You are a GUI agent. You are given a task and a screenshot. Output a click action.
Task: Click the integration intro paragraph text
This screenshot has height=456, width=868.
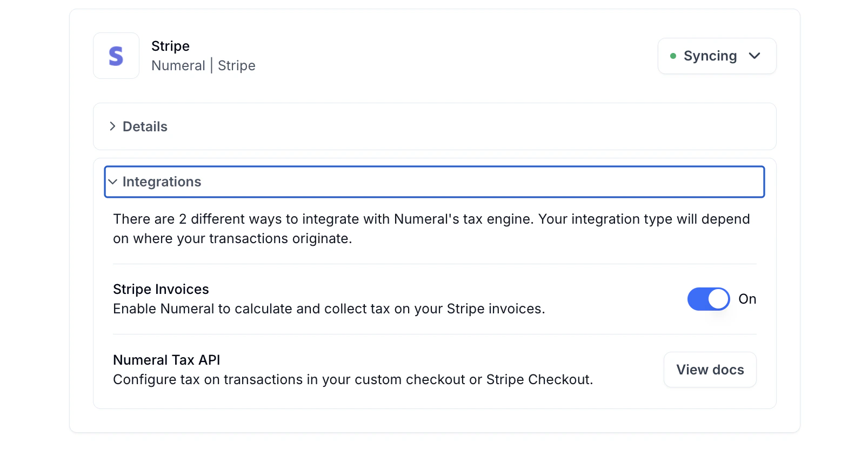pos(431,229)
